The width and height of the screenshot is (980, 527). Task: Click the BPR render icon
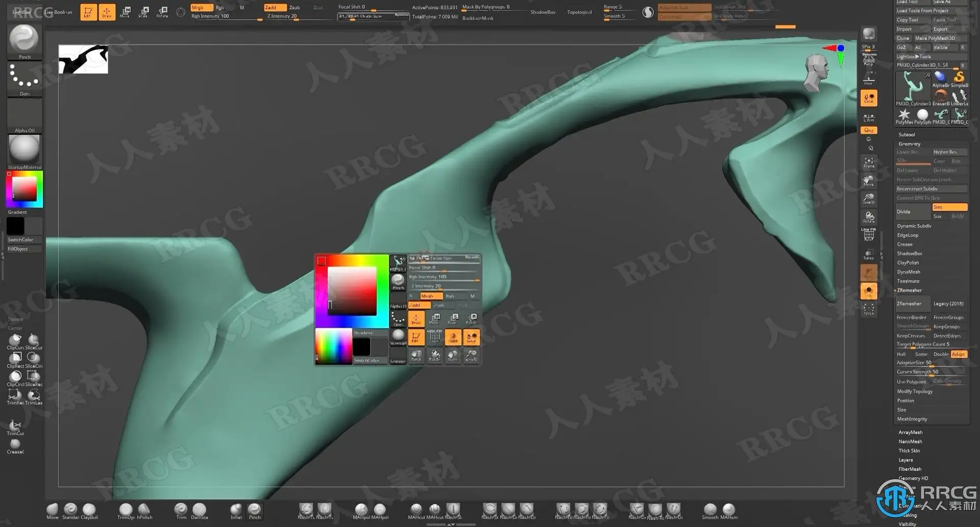coord(868,35)
